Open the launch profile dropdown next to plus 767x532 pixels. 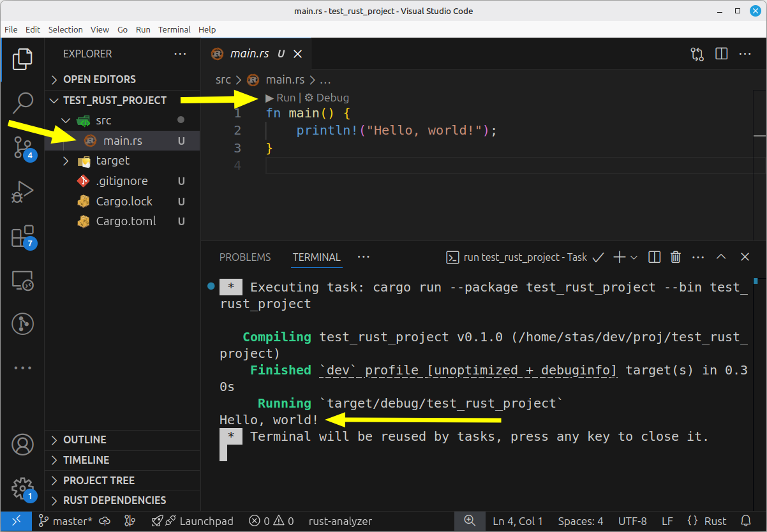(x=634, y=258)
